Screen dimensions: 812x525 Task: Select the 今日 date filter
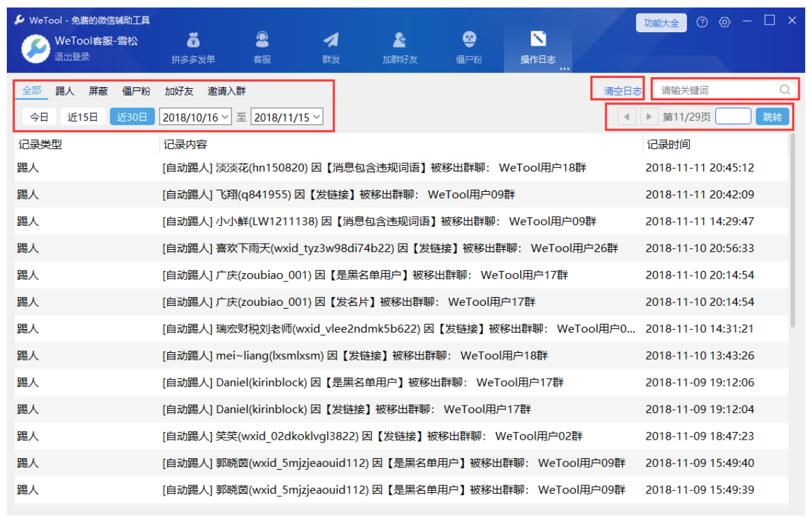40,117
